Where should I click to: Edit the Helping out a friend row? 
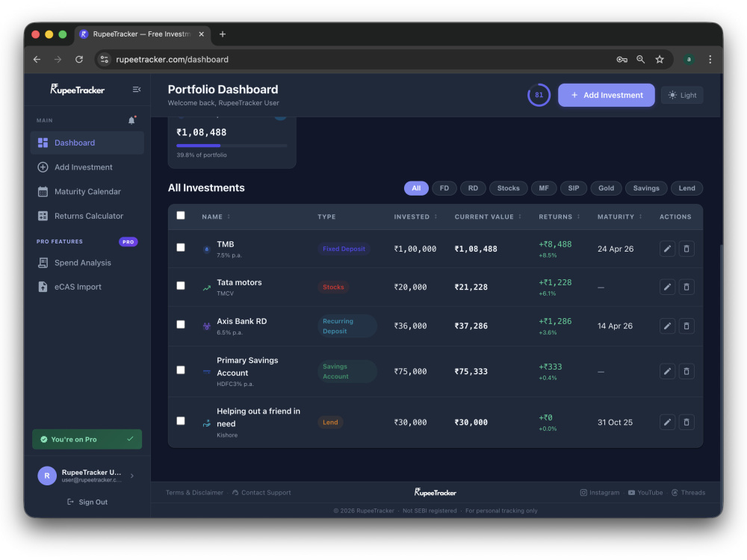[667, 423]
